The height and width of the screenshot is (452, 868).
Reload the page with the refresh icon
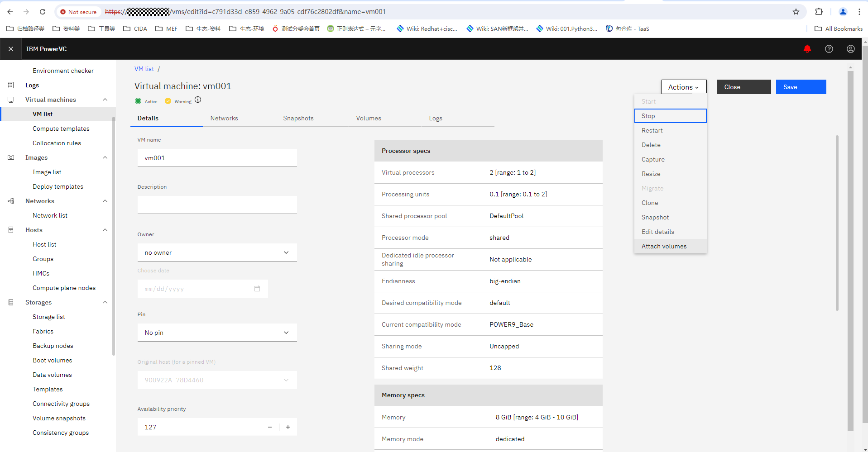43,12
